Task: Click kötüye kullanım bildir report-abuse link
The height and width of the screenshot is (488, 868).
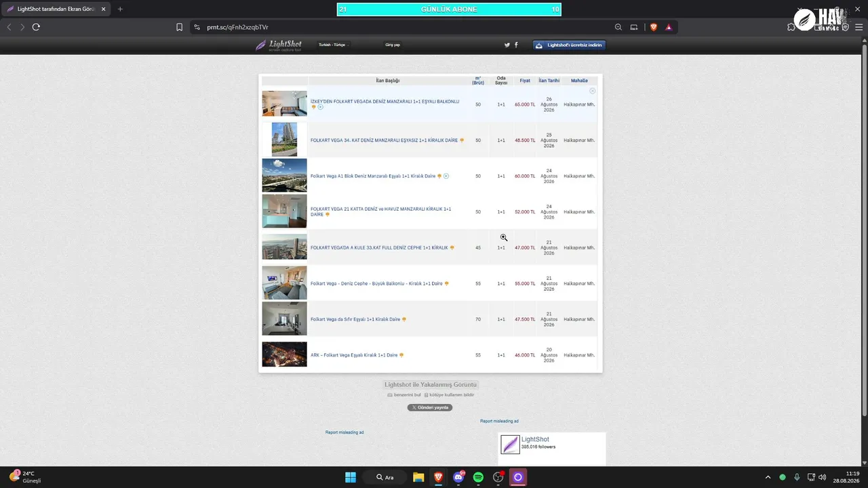Action: click(x=449, y=394)
